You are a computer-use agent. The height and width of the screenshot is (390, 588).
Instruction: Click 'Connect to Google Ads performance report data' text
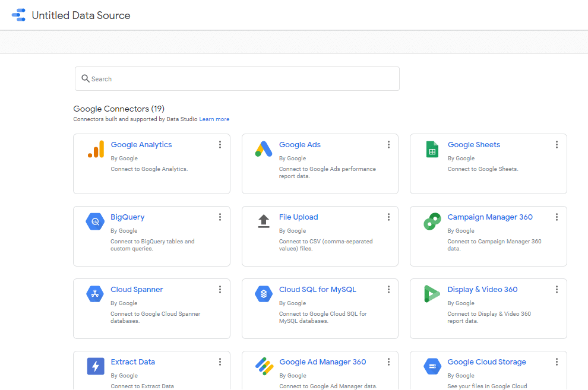[x=327, y=173]
